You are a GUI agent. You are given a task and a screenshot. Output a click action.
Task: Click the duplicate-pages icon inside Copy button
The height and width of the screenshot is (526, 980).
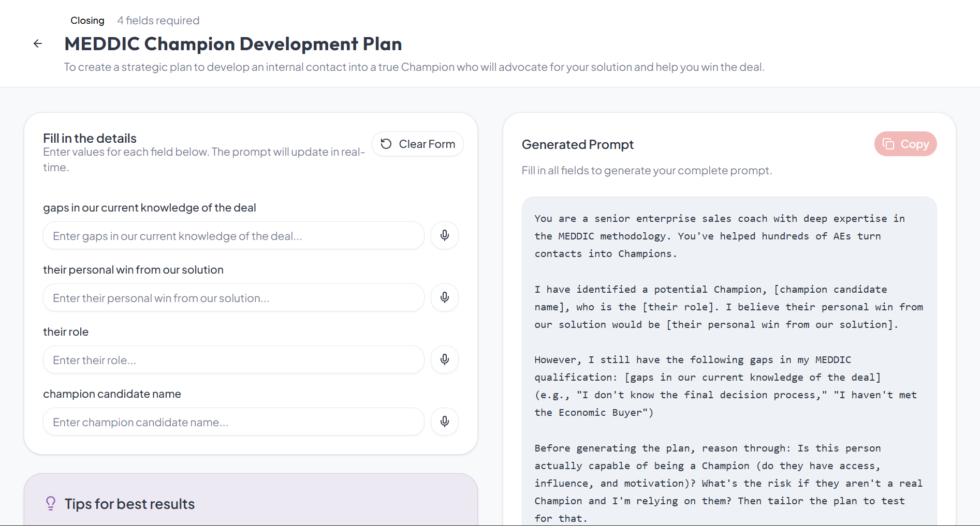888,144
